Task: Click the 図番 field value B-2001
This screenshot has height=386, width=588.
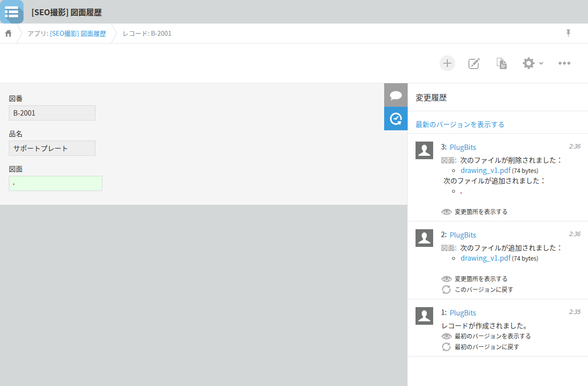Action: [x=52, y=113]
